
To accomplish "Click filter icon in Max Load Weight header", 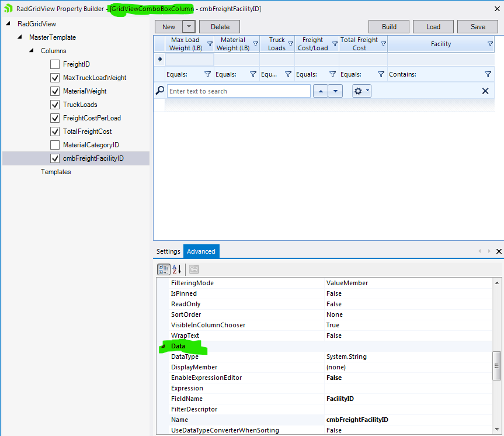I will 210,44.
